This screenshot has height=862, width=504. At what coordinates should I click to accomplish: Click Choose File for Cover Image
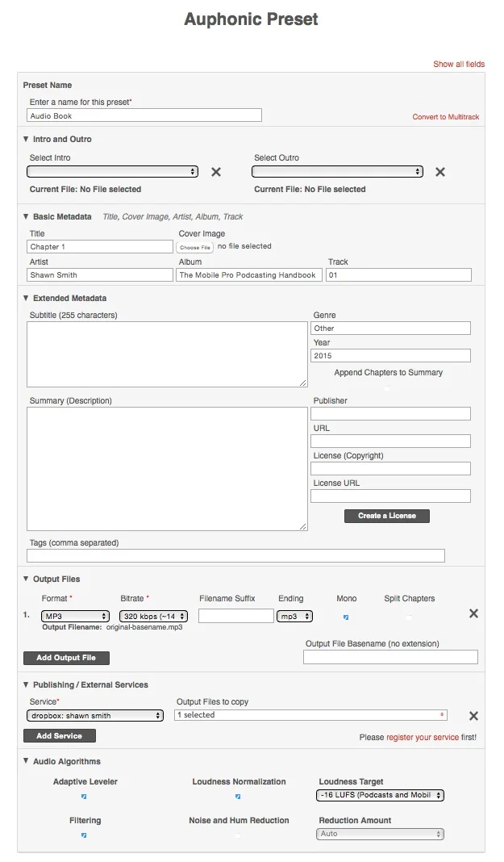coord(195,248)
